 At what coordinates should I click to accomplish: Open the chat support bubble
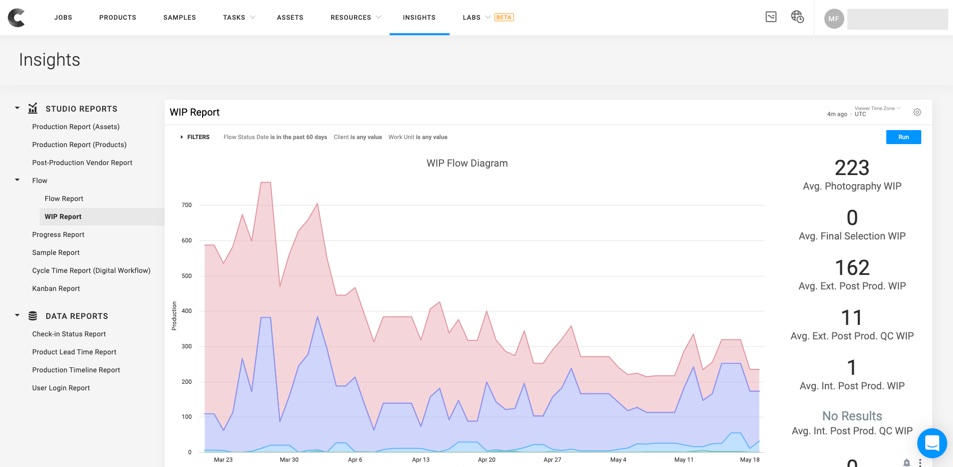pos(931,442)
